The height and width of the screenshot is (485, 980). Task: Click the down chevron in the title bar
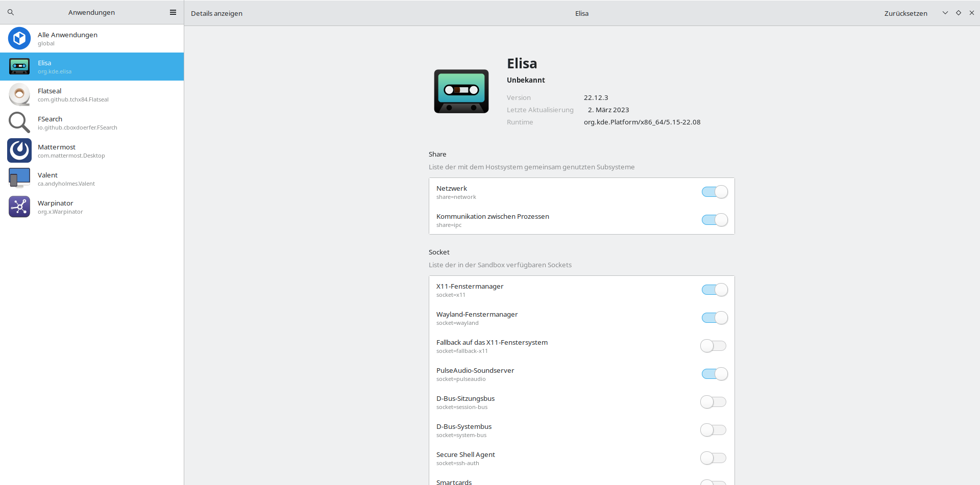click(x=945, y=13)
